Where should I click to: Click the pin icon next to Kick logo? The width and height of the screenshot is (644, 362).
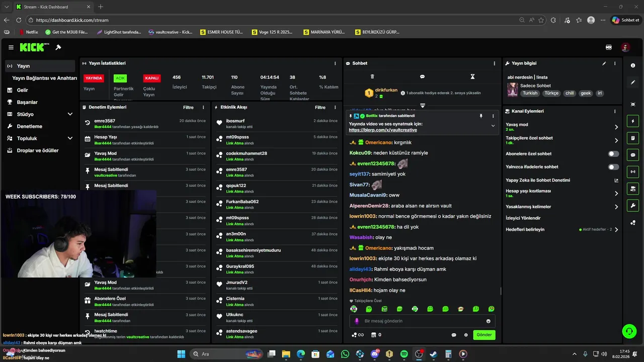coord(58,47)
